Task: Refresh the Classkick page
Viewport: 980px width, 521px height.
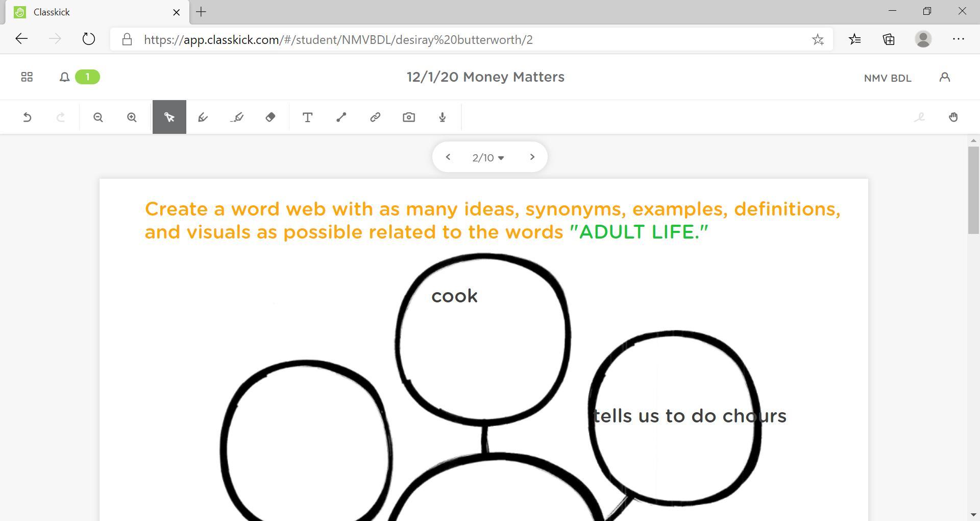Action: pyautogui.click(x=89, y=39)
